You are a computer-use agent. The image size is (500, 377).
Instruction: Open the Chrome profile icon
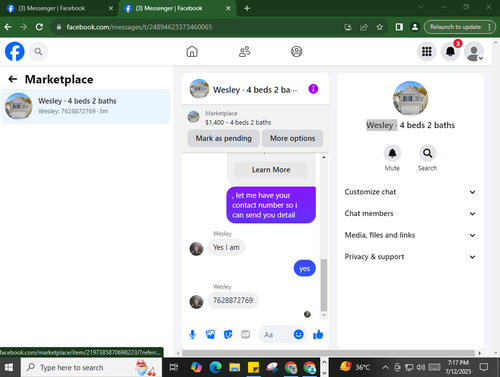click(415, 27)
